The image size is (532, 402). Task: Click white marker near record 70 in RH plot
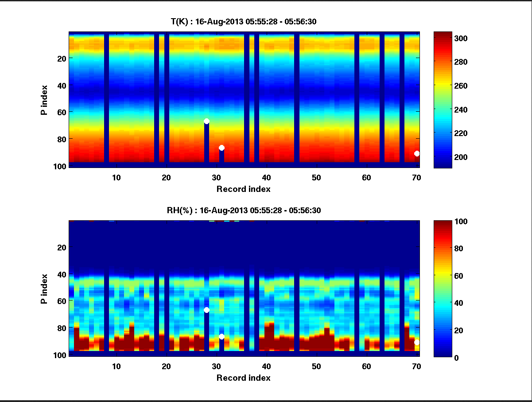[417, 342]
